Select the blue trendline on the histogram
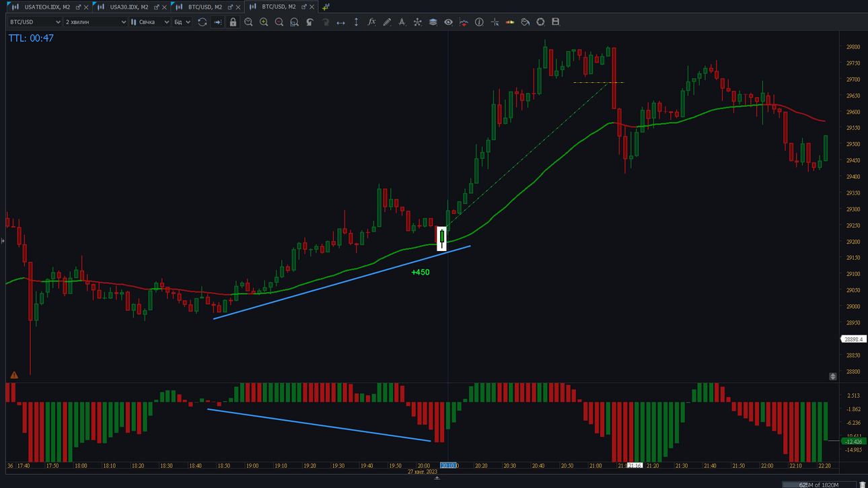This screenshot has height=488, width=868. (319, 425)
